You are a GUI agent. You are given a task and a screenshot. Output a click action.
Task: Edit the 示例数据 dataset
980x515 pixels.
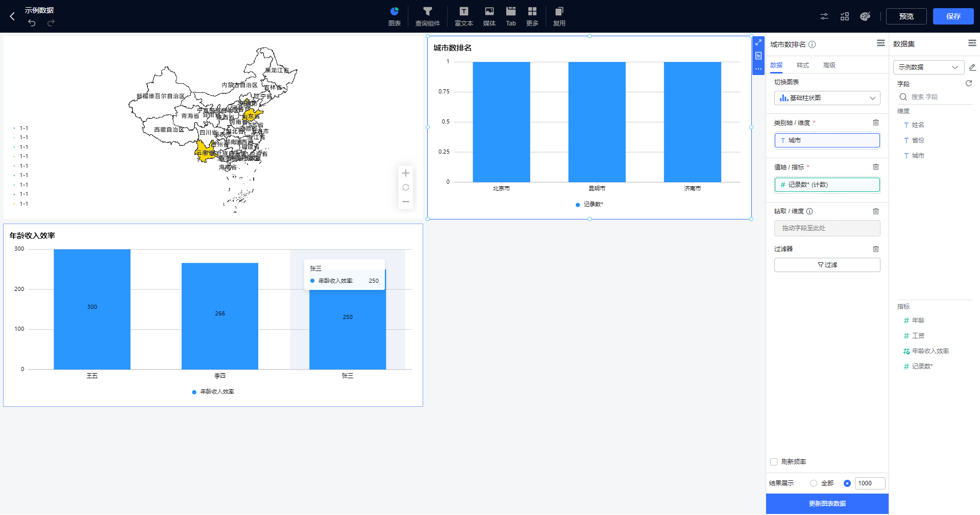972,67
